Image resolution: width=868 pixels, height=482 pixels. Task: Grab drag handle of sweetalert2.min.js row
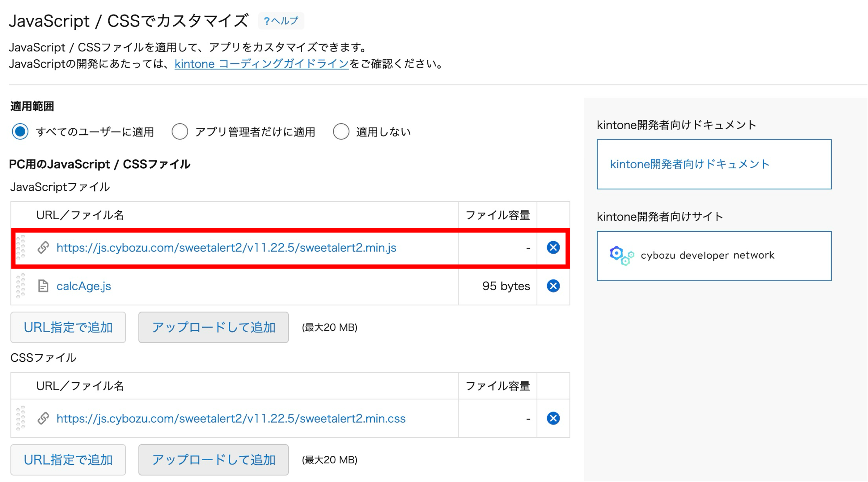pos(21,247)
